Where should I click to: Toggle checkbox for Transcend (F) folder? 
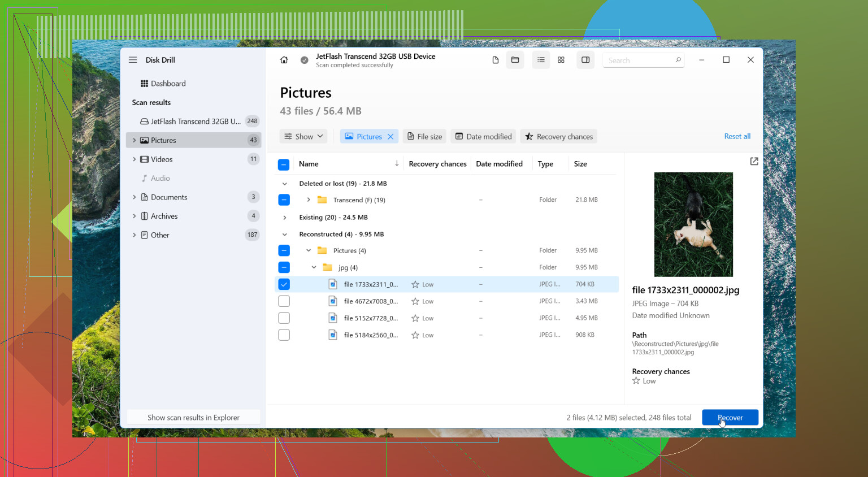(284, 200)
